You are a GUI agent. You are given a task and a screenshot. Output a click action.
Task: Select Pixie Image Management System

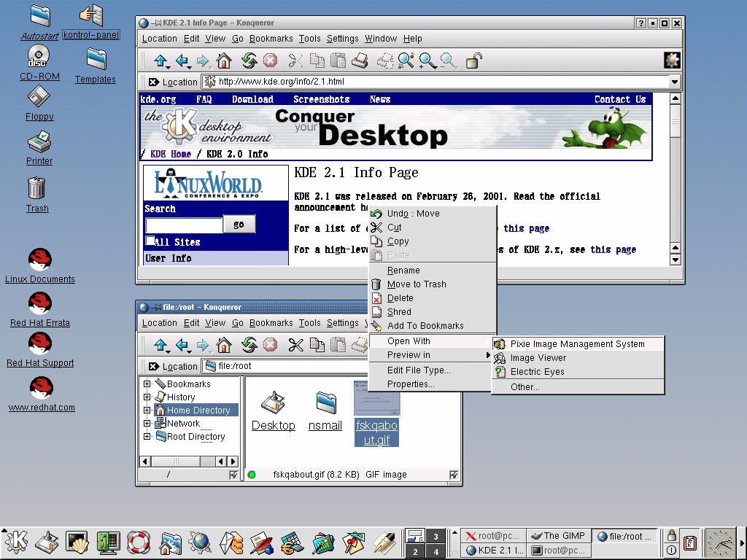pyautogui.click(x=578, y=344)
